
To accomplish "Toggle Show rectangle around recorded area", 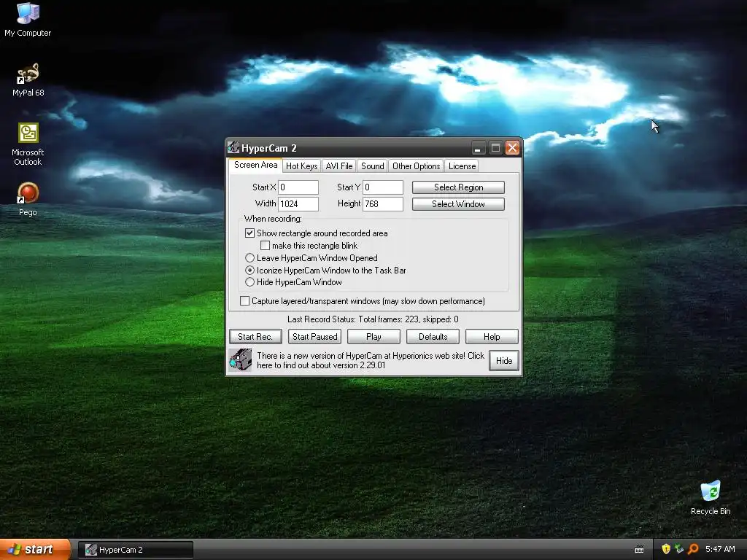I will pos(249,233).
